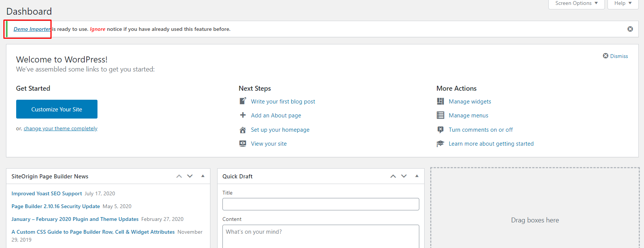Click the Customize Your Site button

pyautogui.click(x=57, y=109)
